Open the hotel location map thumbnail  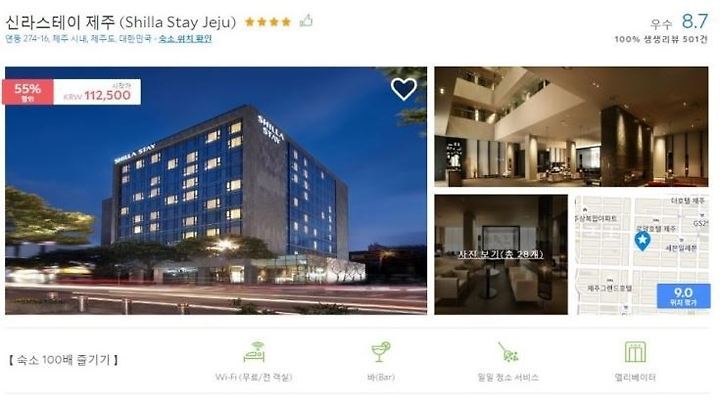[x=642, y=255]
